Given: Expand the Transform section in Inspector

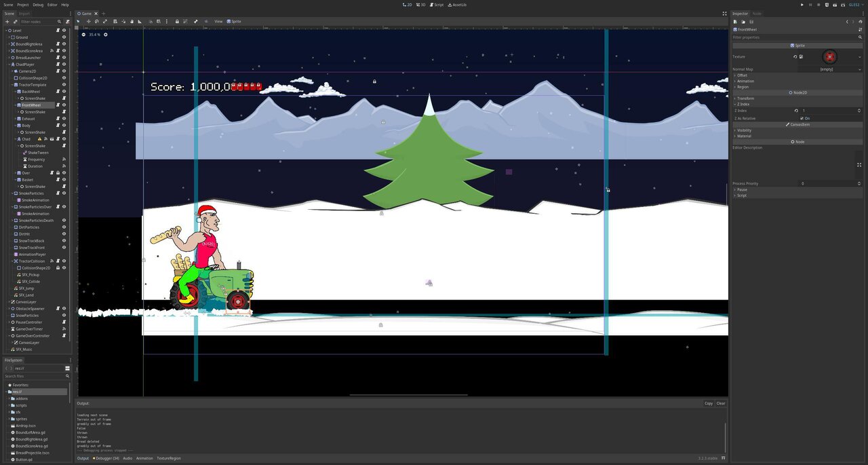Looking at the screenshot, I should [x=745, y=98].
